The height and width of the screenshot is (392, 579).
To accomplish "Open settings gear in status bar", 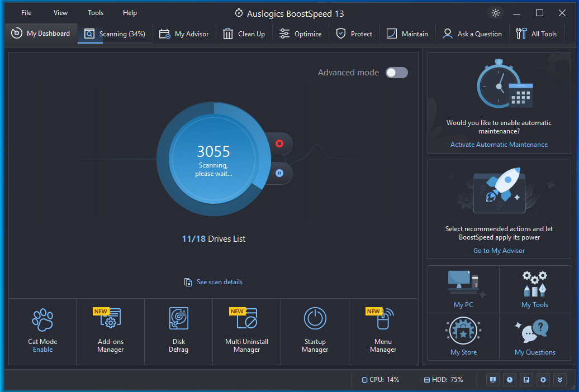I will click(543, 380).
